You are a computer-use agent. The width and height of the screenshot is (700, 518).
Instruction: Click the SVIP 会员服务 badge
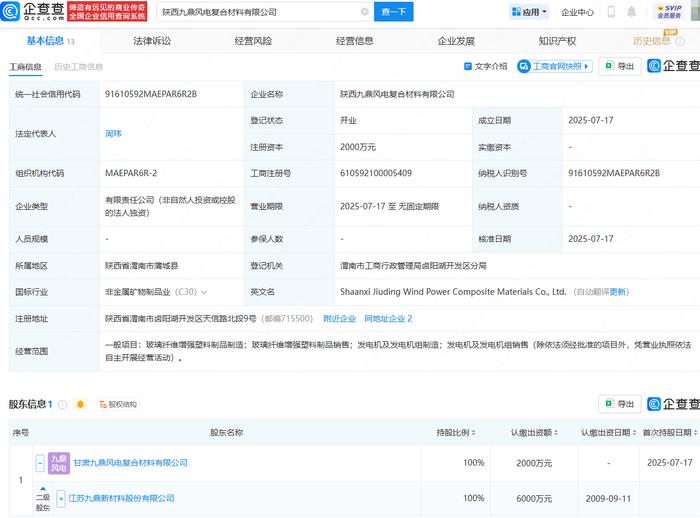point(670,12)
